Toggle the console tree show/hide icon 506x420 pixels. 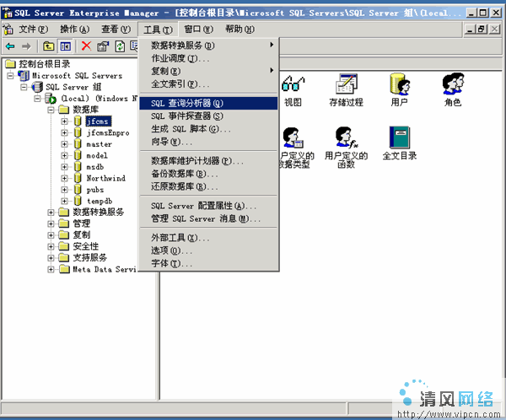[65, 46]
